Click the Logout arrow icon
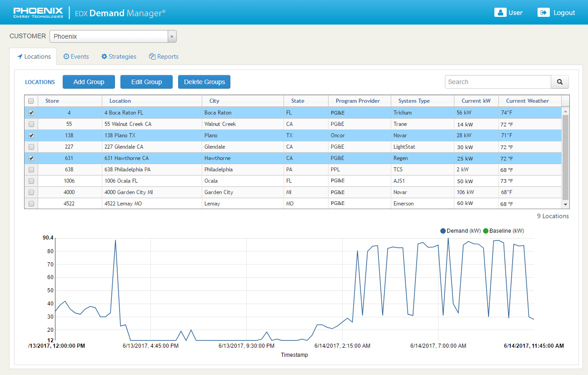Image resolution: width=588 pixels, height=375 pixels. point(543,13)
